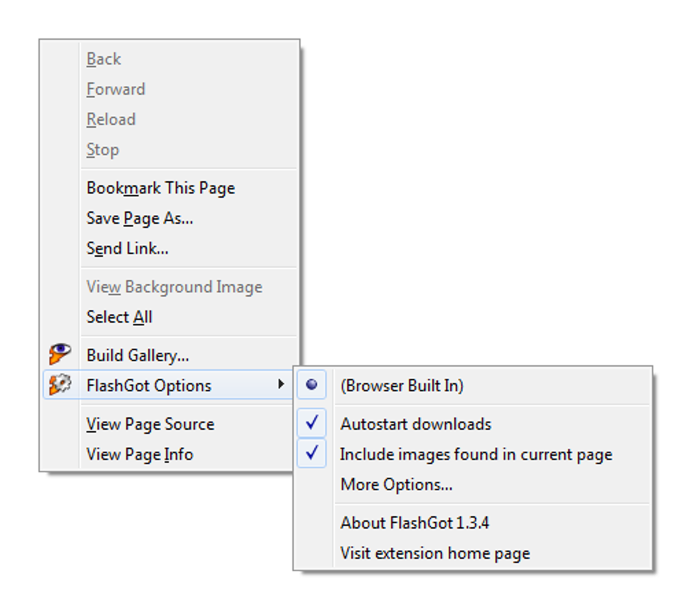Click the (Browser Built In) label
The image size is (700, 600).
(401, 385)
